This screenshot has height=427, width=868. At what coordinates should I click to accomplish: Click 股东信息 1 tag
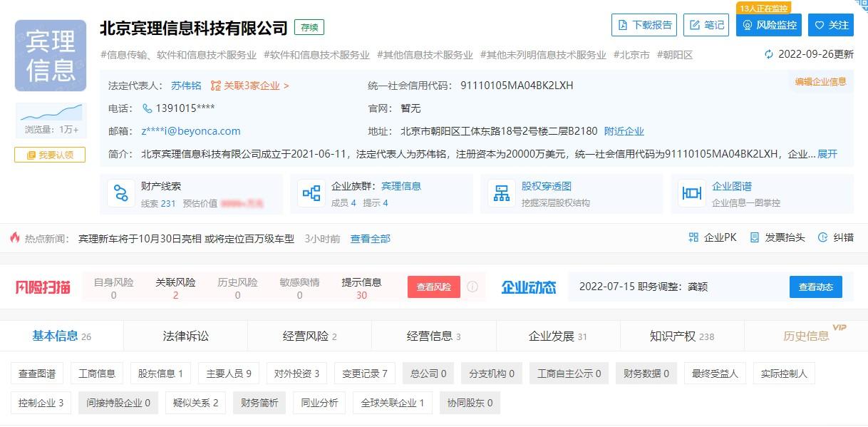tap(160, 373)
